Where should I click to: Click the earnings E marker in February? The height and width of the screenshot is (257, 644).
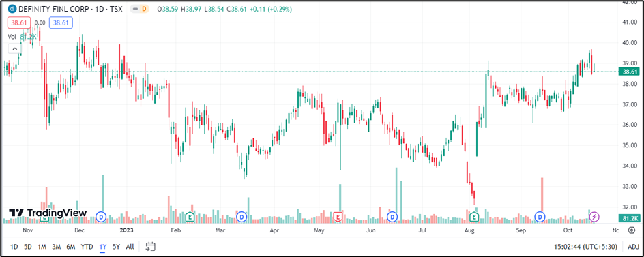pos(190,216)
